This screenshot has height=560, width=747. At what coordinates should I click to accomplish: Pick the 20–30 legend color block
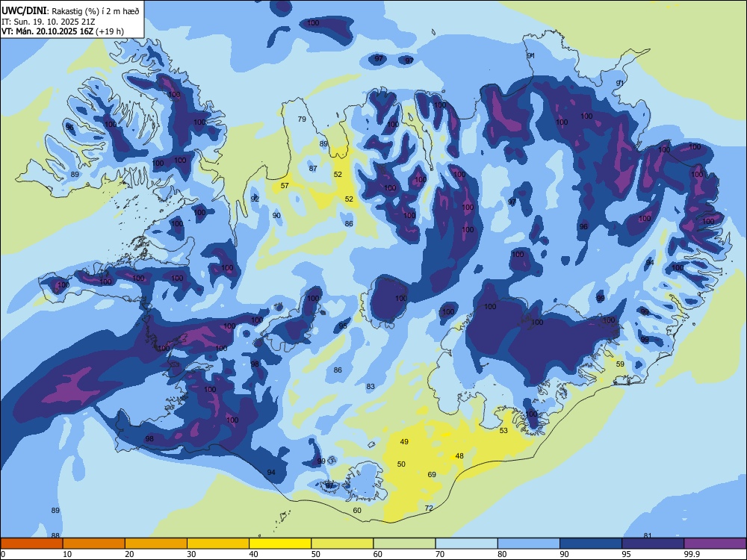(x=156, y=544)
